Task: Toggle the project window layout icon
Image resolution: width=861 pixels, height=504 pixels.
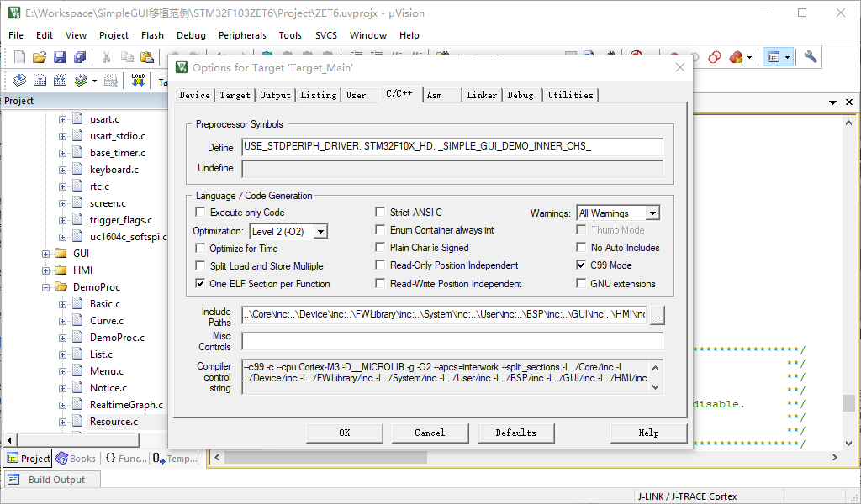Action: tap(774, 57)
